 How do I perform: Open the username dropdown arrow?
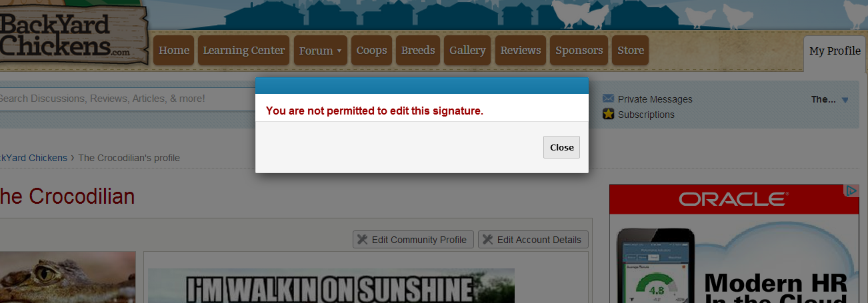pos(845,100)
